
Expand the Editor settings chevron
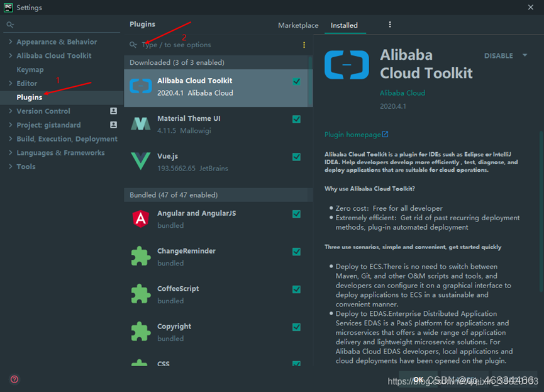pyautogui.click(x=11, y=83)
